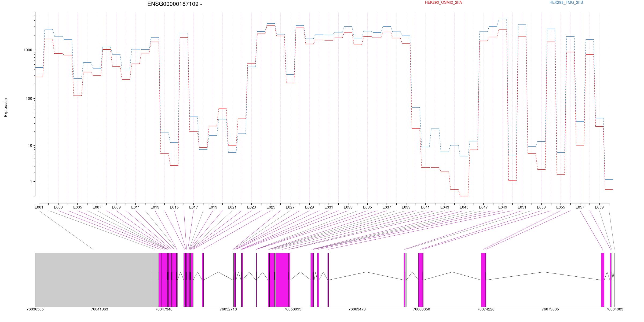The height and width of the screenshot is (322, 644).
Task: Click the large gray exon block in gene model
Action: pyautogui.click(x=93, y=280)
